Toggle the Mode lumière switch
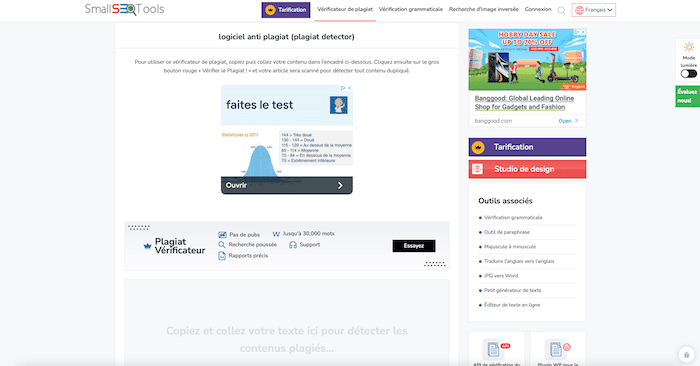The image size is (700, 366). coord(688,74)
